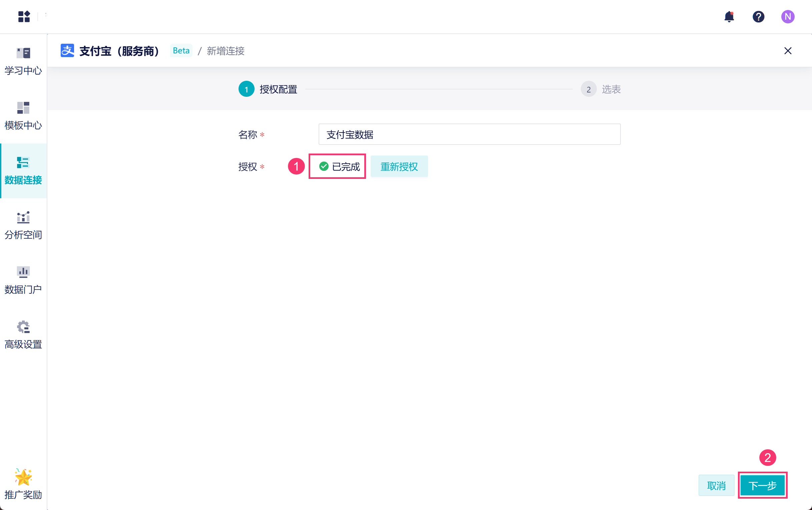Click the 取消 button
Image resolution: width=812 pixels, height=510 pixels.
pos(716,485)
